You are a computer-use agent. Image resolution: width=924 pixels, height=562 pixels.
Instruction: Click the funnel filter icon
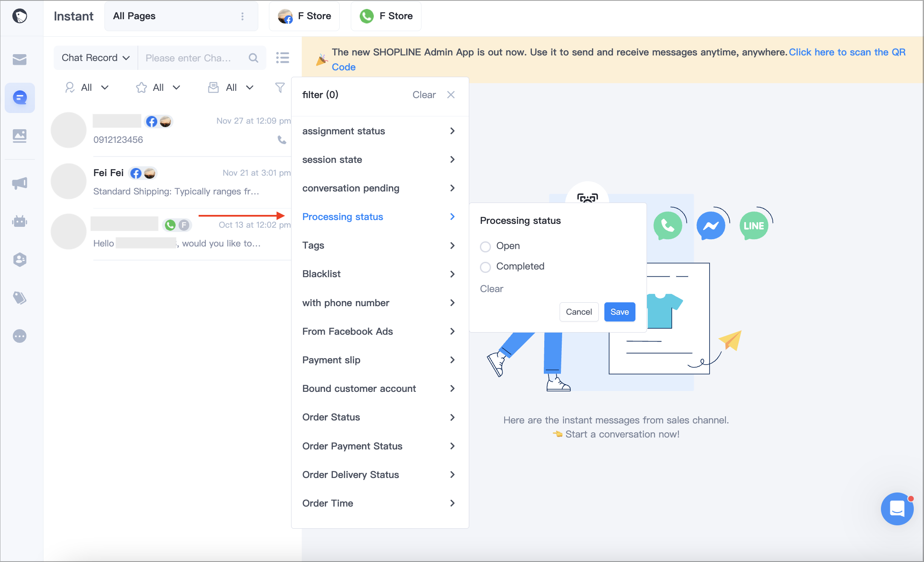[280, 87]
